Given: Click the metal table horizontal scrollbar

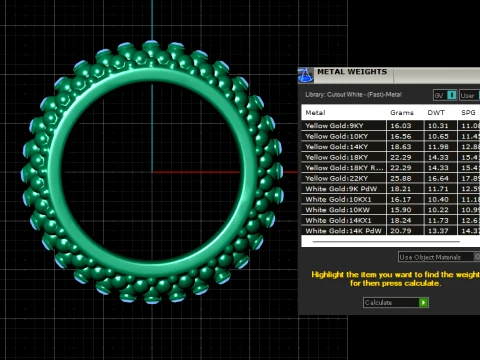Looking at the screenshot, I should 386,241.
